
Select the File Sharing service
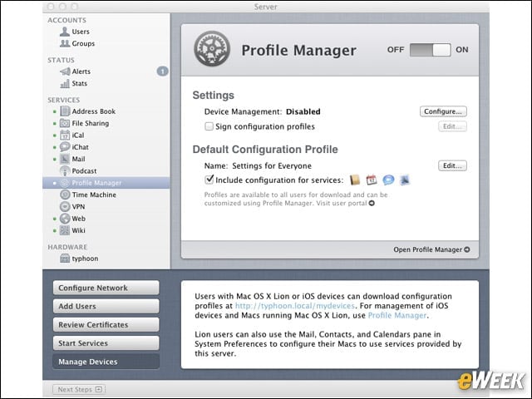click(85, 123)
